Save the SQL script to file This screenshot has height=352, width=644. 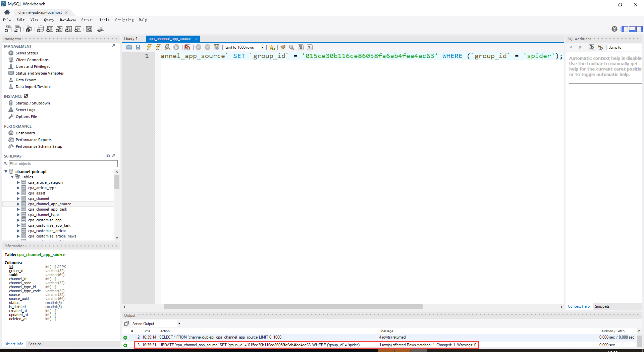point(138,47)
